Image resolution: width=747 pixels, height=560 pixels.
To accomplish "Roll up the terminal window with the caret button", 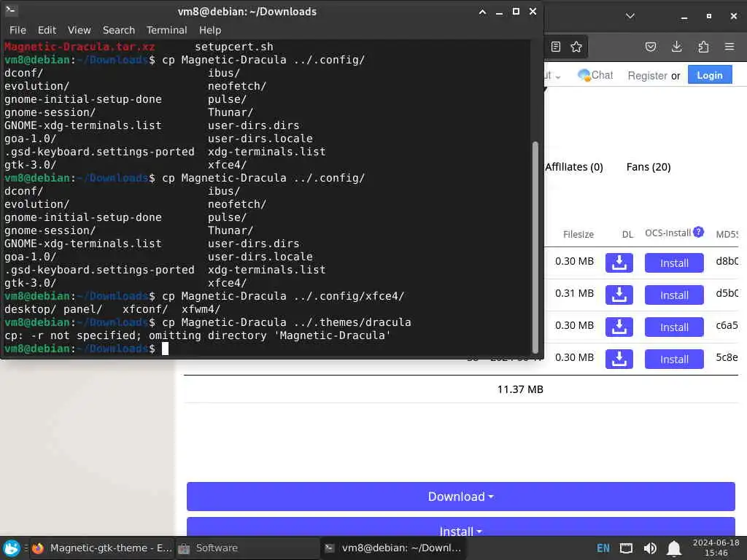I will (482, 12).
